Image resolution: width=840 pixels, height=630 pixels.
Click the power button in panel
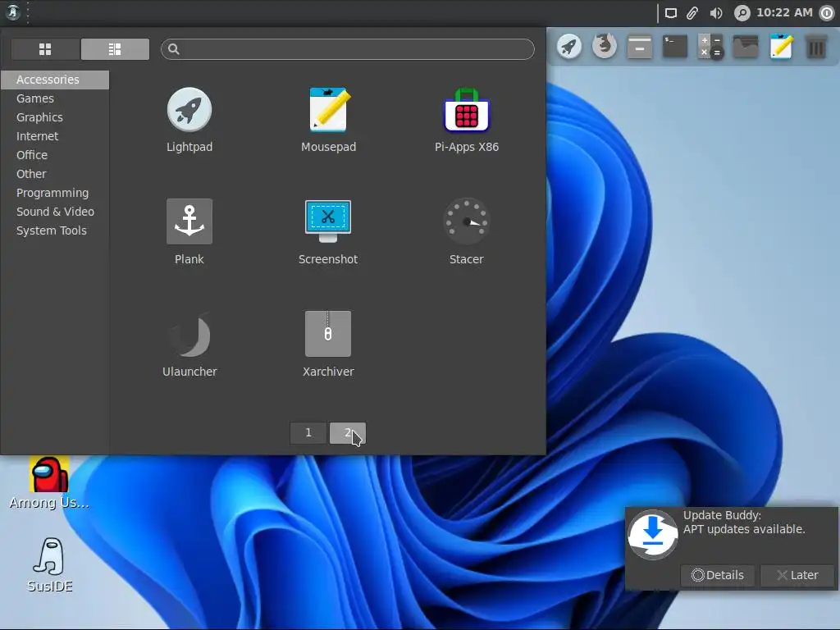click(827, 13)
